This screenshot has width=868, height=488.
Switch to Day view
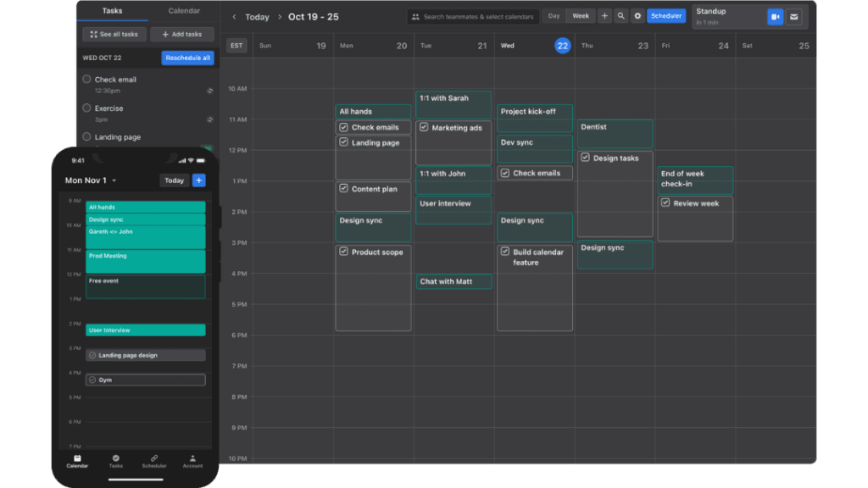tap(554, 16)
